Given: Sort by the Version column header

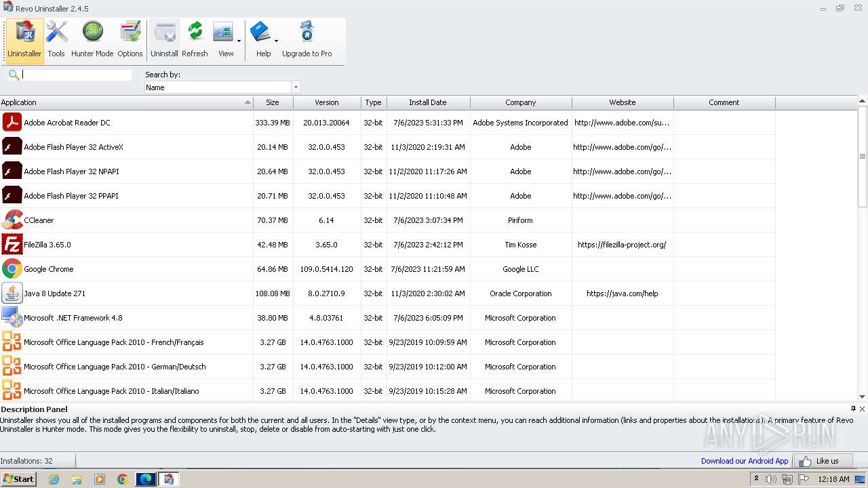Looking at the screenshot, I should tap(327, 102).
